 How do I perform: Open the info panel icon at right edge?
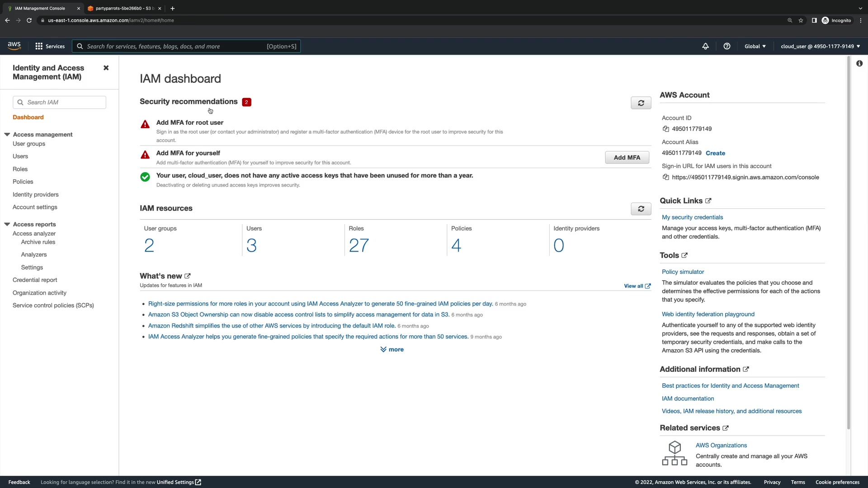coord(859,64)
